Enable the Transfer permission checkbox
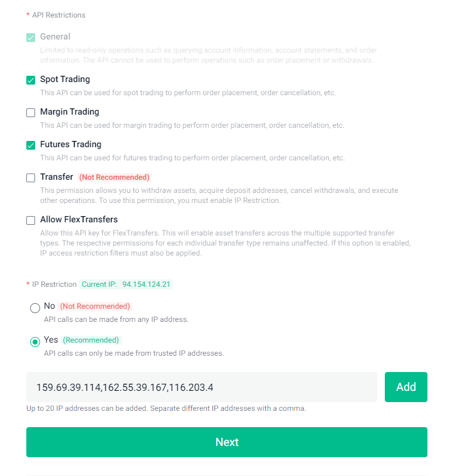 [x=31, y=178]
